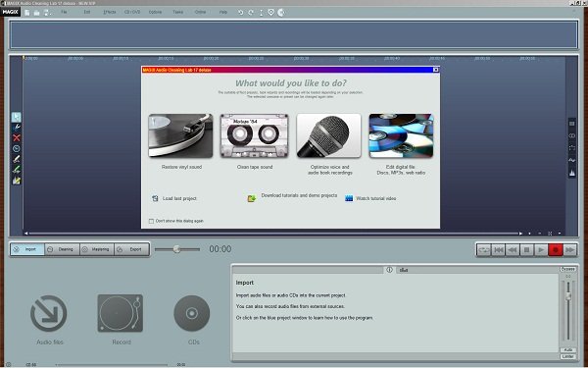Select the green pencil tool
588x368 pixels.
click(x=16, y=170)
